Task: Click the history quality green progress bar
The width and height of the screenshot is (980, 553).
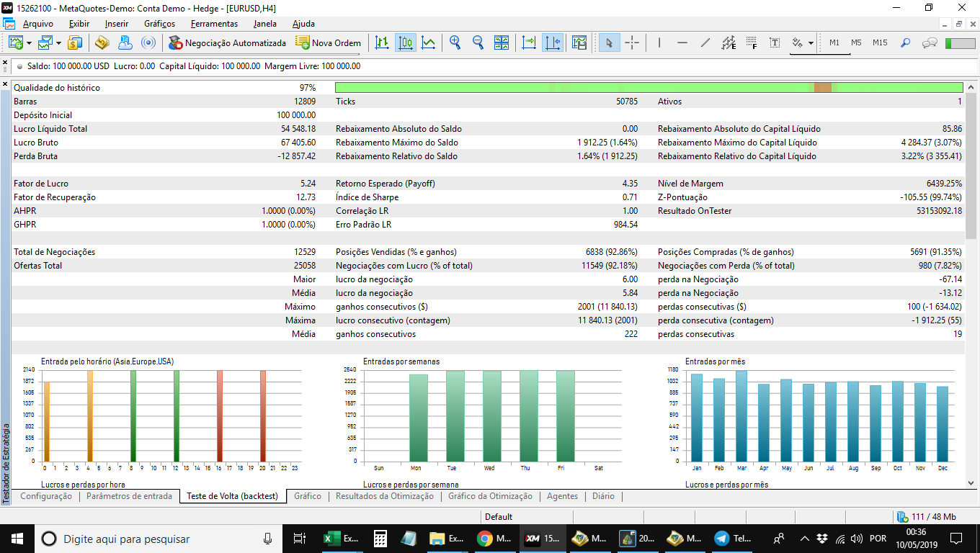Action: 649,88
